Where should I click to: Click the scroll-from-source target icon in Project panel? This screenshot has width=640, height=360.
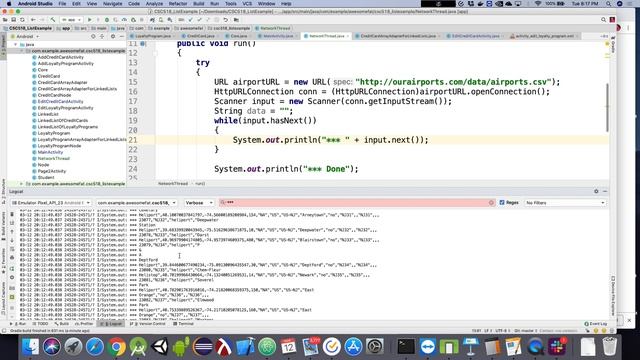click(93, 36)
